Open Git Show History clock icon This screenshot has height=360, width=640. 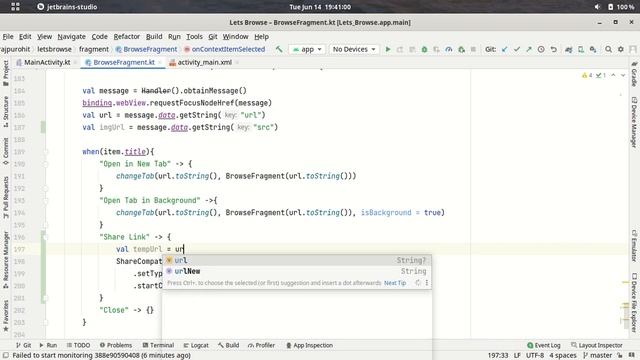pos(541,49)
